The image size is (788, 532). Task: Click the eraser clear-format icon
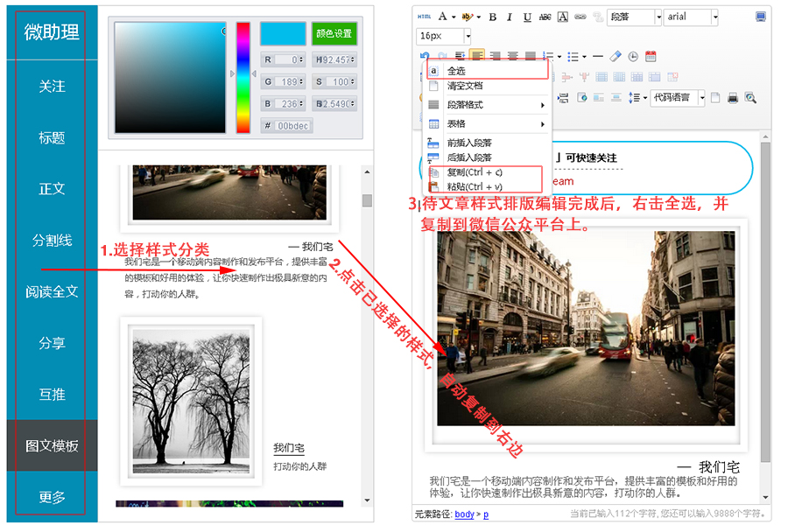[616, 56]
